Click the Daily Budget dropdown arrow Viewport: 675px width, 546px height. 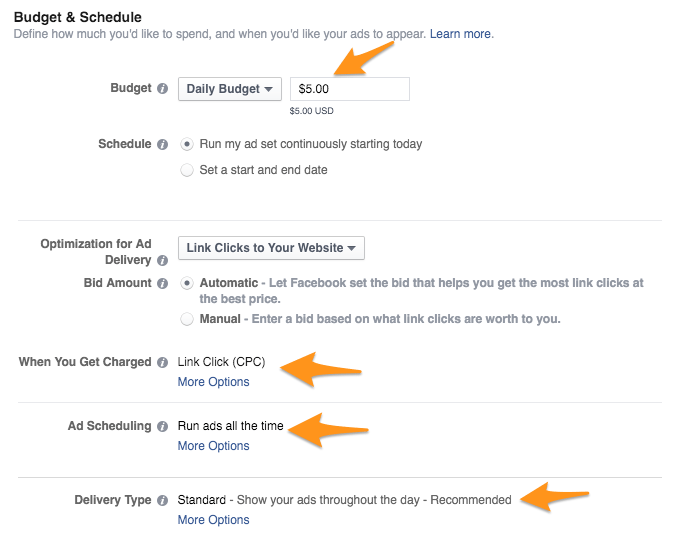click(x=269, y=90)
